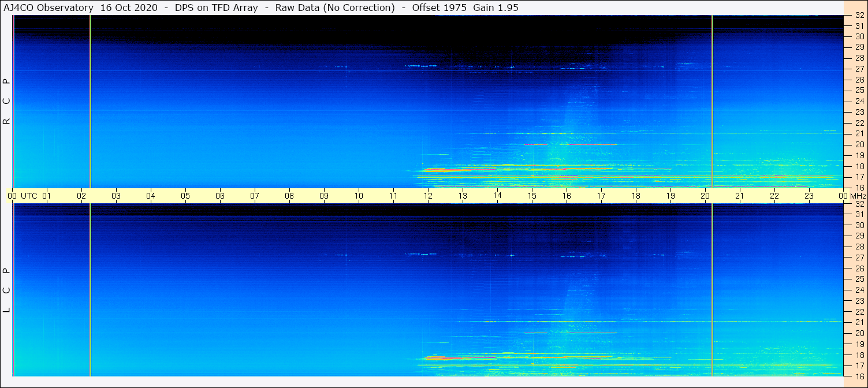
Task: Click RCP frequency scale label '22'
Action: pos(859,123)
